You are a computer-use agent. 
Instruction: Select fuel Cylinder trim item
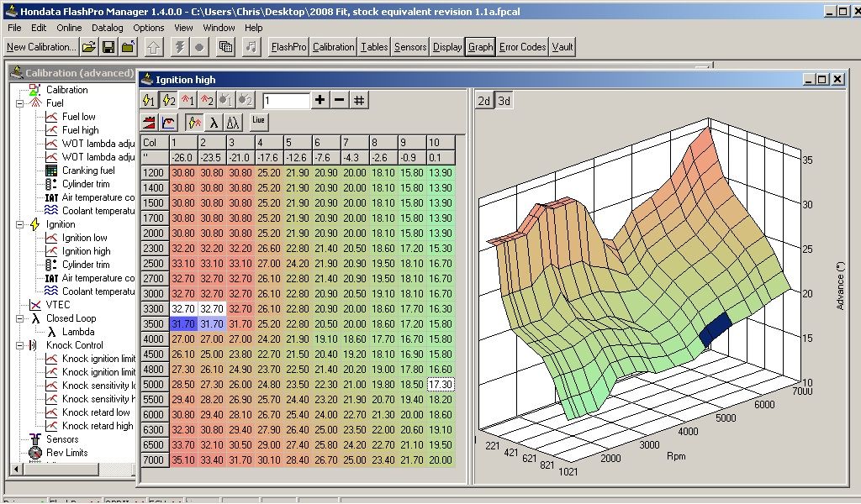86,184
